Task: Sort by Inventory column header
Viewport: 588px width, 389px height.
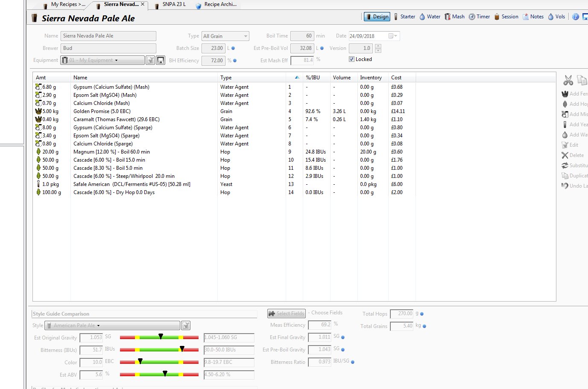Action: (372, 78)
